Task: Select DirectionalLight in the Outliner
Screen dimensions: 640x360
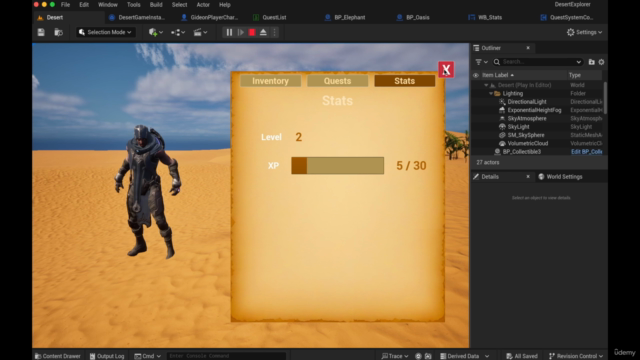Action: click(527, 102)
